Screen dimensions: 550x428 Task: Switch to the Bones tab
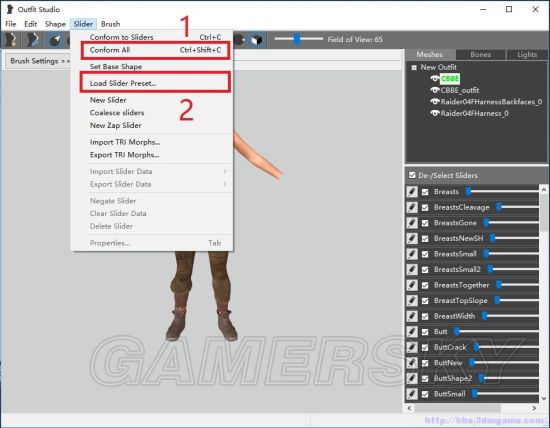(x=481, y=55)
